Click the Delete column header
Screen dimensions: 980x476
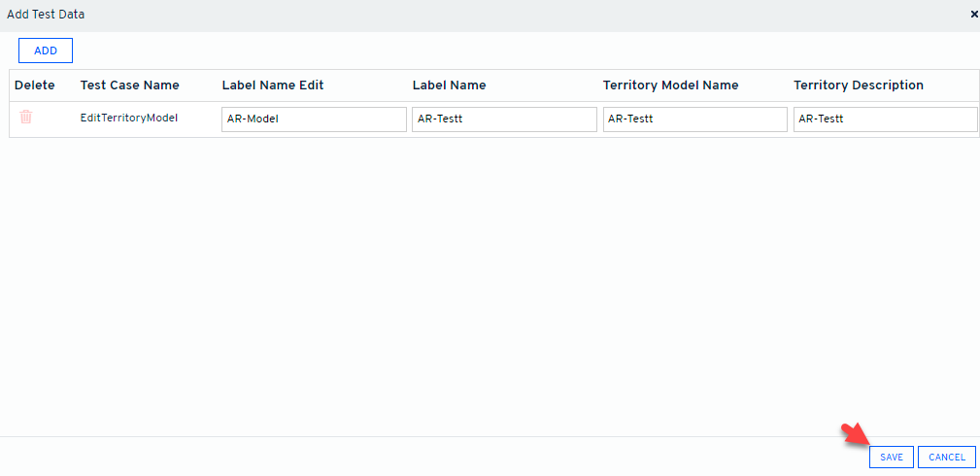(35, 85)
